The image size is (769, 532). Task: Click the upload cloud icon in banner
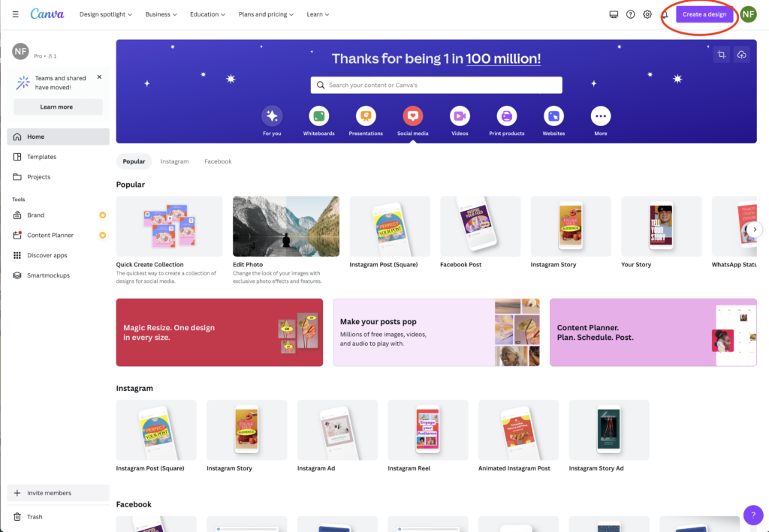[x=741, y=54]
